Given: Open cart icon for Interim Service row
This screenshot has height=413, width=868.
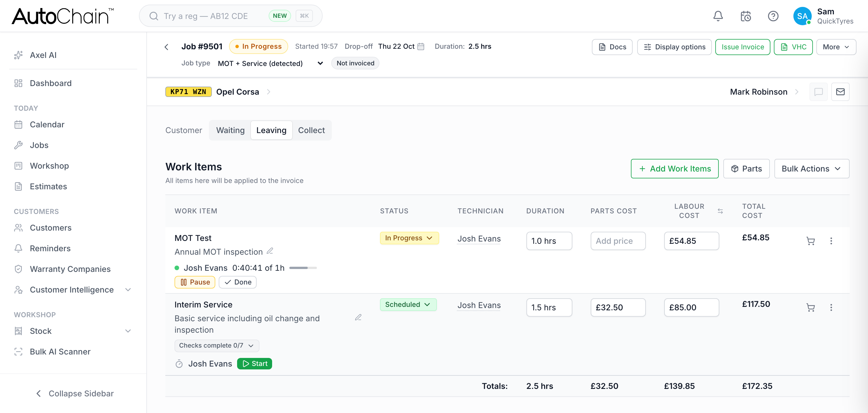Looking at the screenshot, I should [810, 307].
